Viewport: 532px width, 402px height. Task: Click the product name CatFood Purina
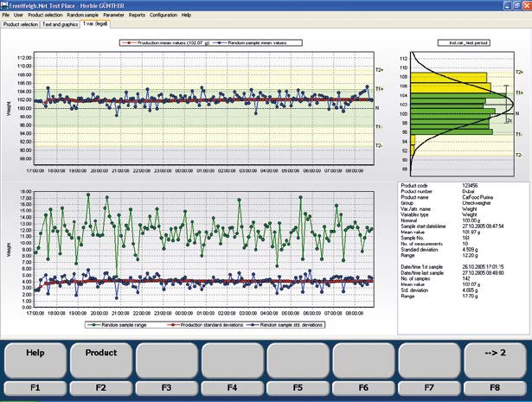click(x=478, y=197)
